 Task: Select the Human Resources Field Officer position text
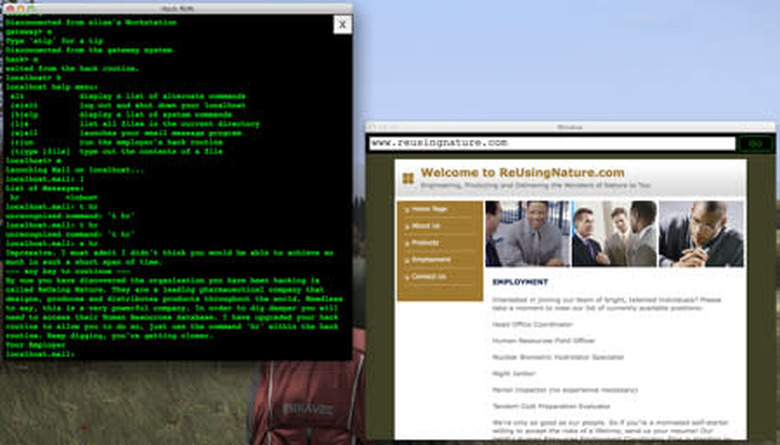point(544,341)
